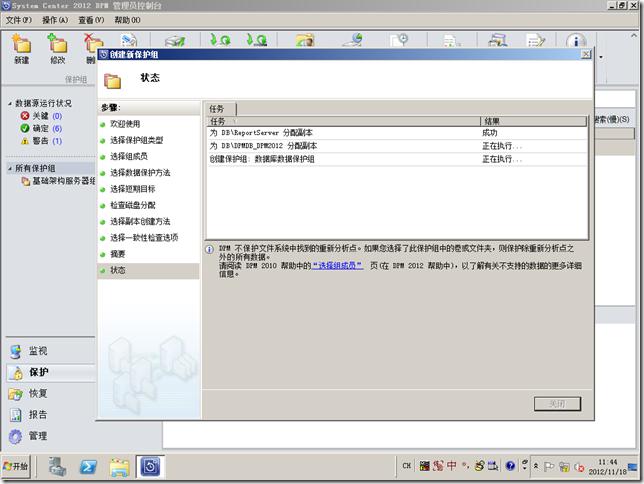Screen dimensions: 644x484
Task: Open the 监视 (Monitoring) workspace
Action: pyautogui.click(x=38, y=351)
